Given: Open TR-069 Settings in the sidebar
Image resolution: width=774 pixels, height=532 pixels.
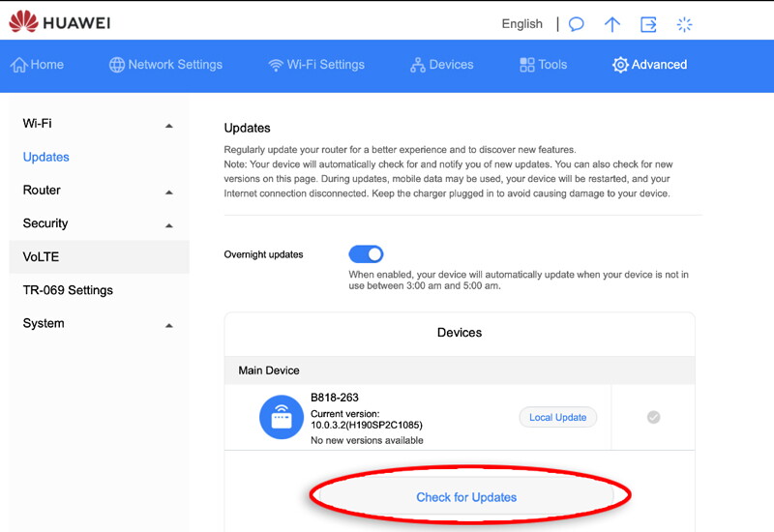Looking at the screenshot, I should [x=68, y=290].
